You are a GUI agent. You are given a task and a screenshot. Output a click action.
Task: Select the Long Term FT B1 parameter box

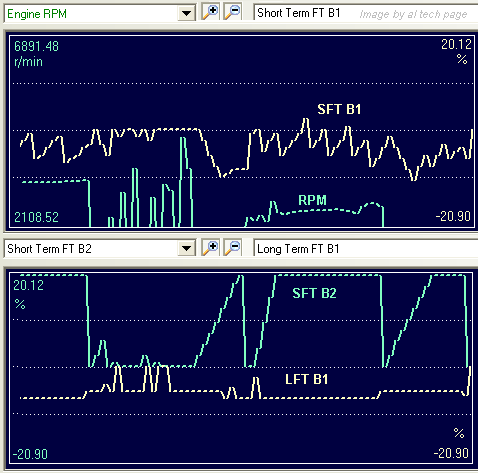click(x=366, y=248)
